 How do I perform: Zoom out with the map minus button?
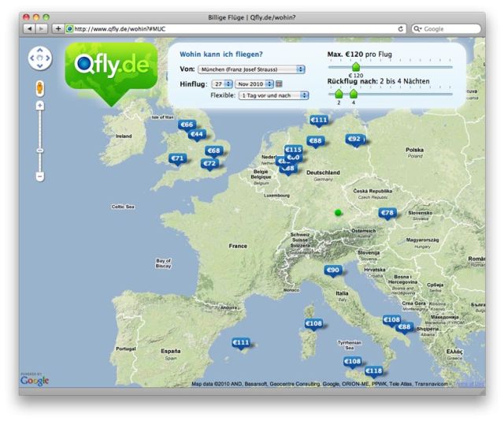tap(40, 177)
